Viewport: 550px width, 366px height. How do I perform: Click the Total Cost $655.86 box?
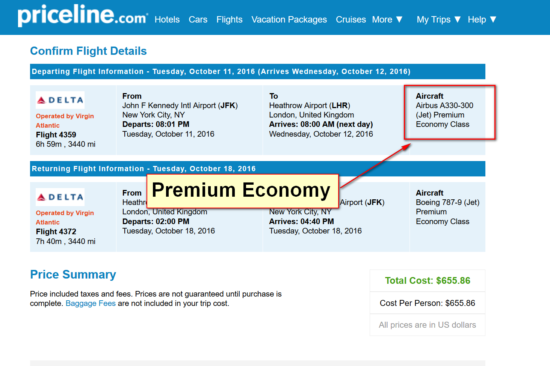point(427,280)
